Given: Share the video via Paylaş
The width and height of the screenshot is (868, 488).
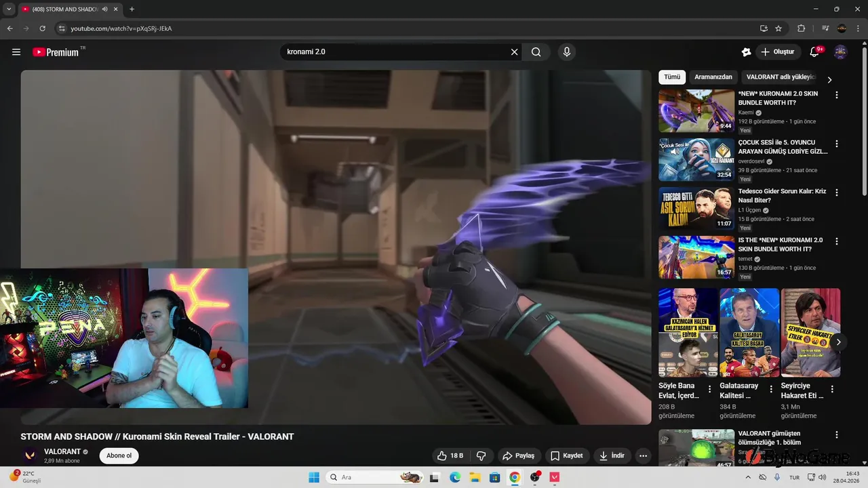Looking at the screenshot, I should click(x=518, y=455).
